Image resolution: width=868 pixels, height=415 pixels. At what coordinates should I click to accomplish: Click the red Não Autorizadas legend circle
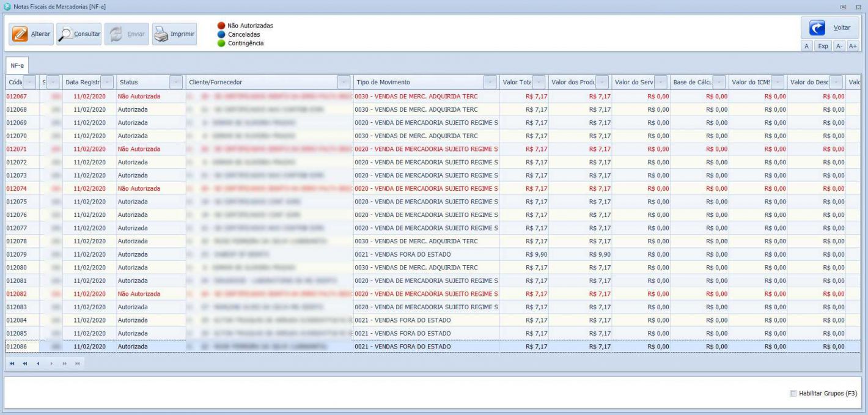[221, 26]
